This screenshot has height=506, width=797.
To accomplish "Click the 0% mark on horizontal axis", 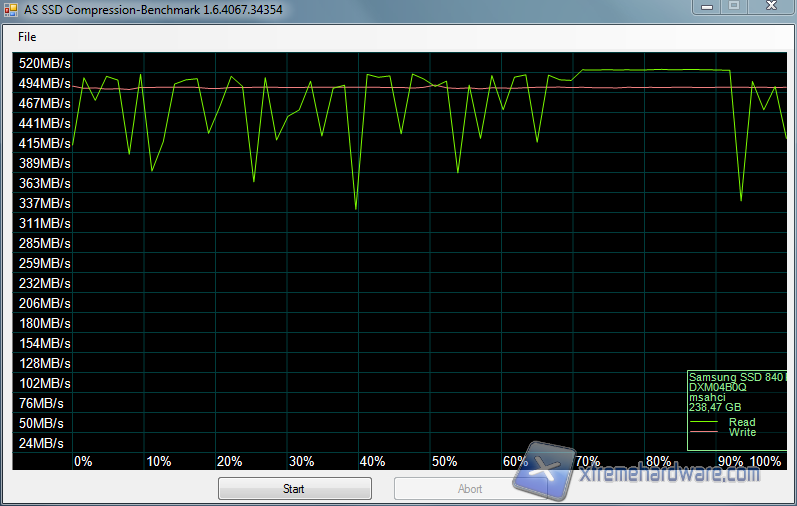I will pos(83,461).
